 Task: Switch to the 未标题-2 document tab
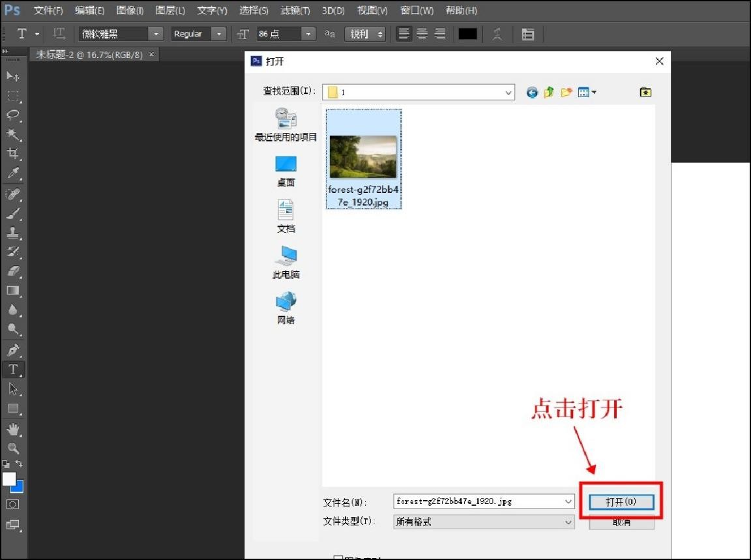point(88,55)
